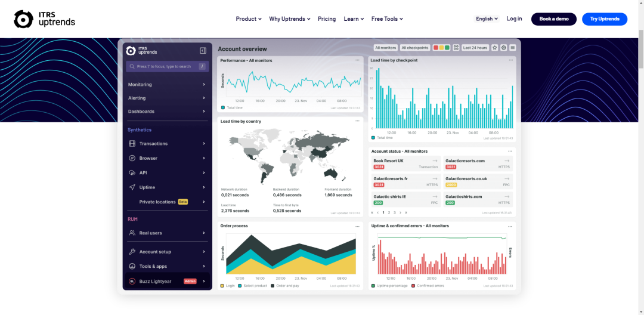Click the Try Uptrends button
The width and height of the screenshot is (644, 315).
click(605, 19)
